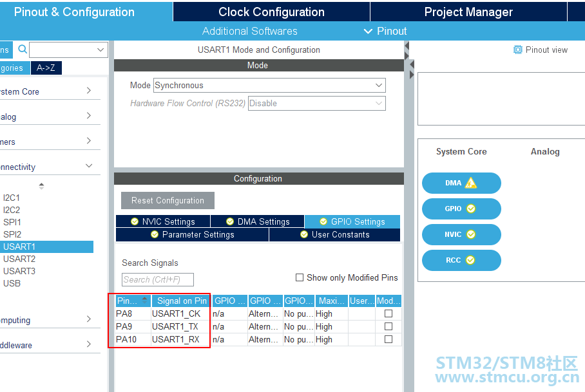Switch to the Categories list tab
This screenshot has height=392, width=585.
click(14, 68)
